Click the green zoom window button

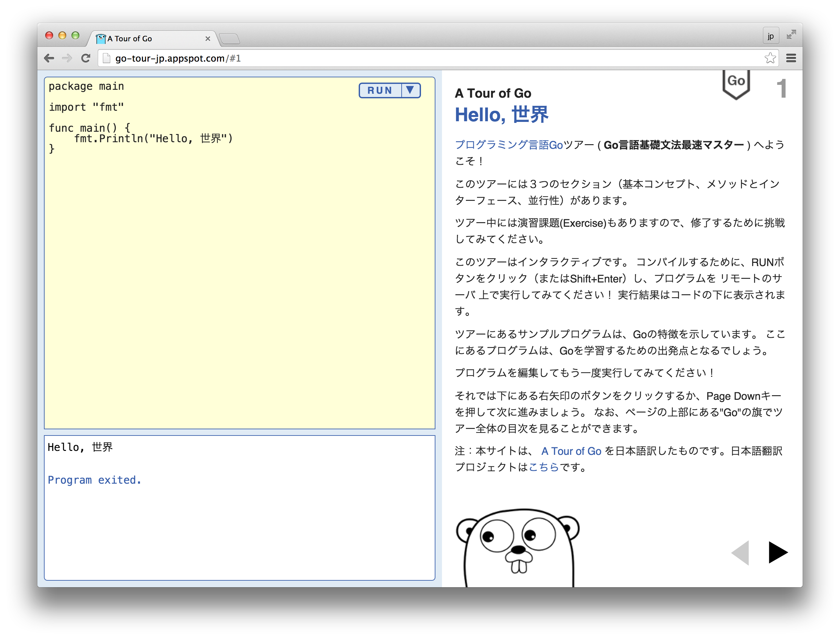click(x=75, y=35)
